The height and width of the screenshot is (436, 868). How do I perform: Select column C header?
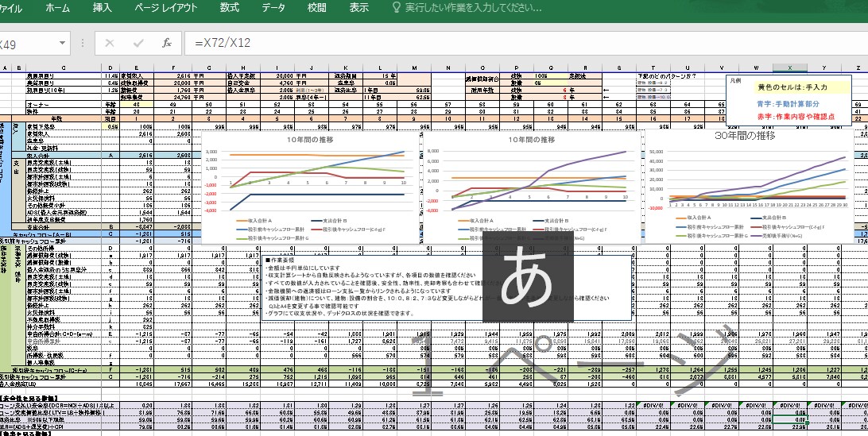(x=63, y=68)
